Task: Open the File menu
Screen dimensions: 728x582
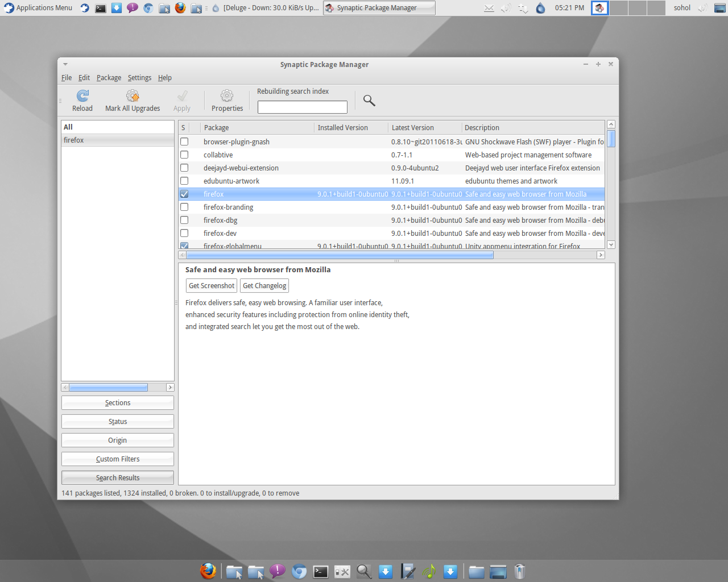Action: 67,78
